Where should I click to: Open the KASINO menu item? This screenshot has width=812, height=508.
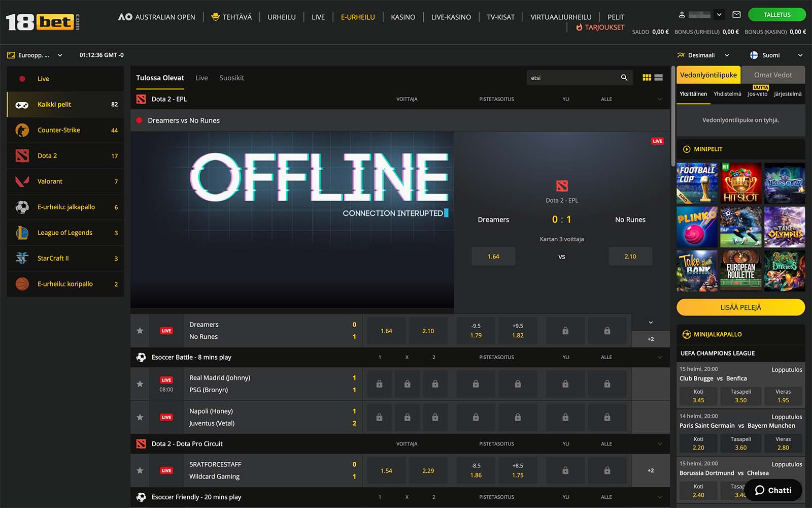click(x=403, y=17)
